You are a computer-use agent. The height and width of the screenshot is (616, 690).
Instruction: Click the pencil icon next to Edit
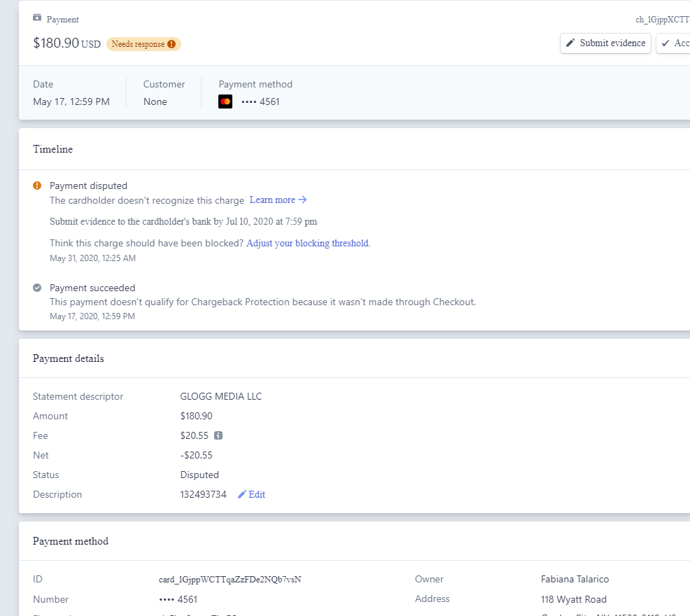(x=242, y=494)
